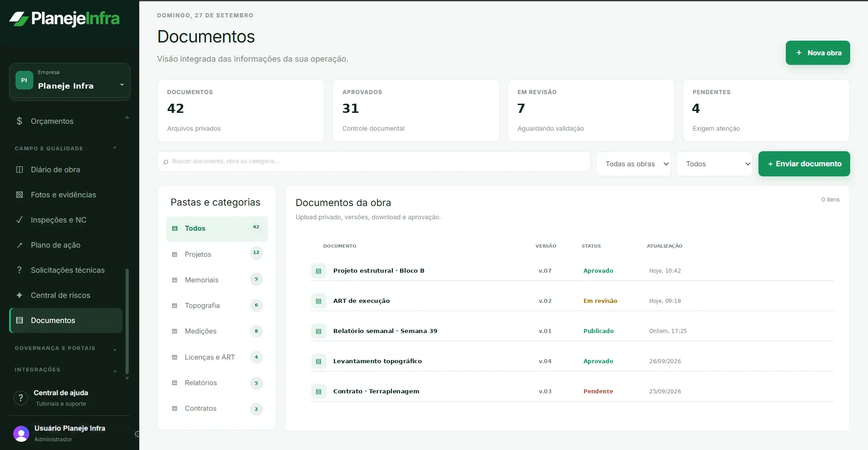
Task: Click the Em revisão status of ART de execução
Action: (x=600, y=301)
